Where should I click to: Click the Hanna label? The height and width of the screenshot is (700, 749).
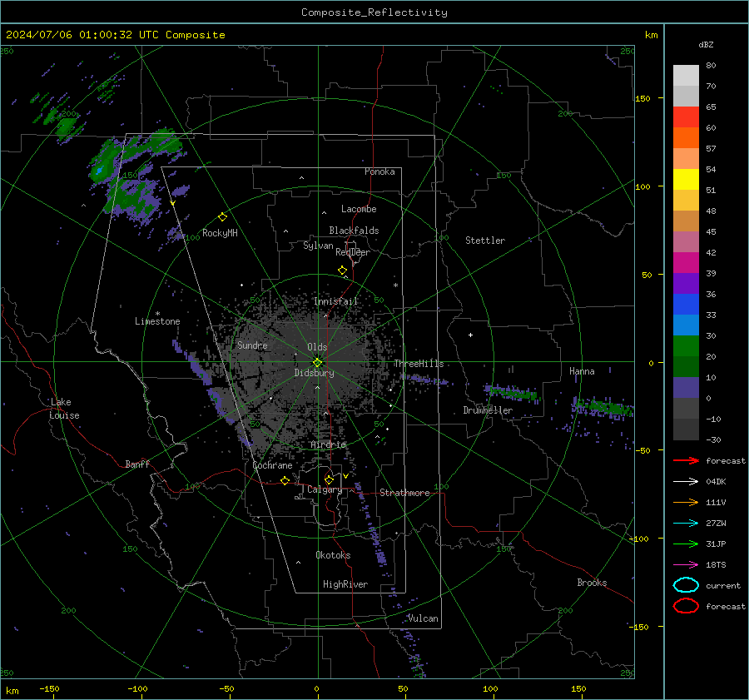582,371
